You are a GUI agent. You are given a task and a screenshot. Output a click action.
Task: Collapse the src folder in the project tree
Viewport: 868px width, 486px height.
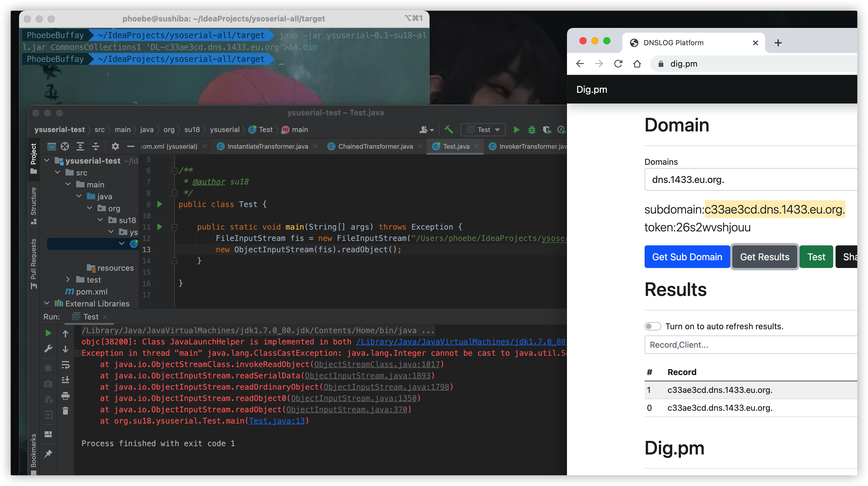click(58, 173)
